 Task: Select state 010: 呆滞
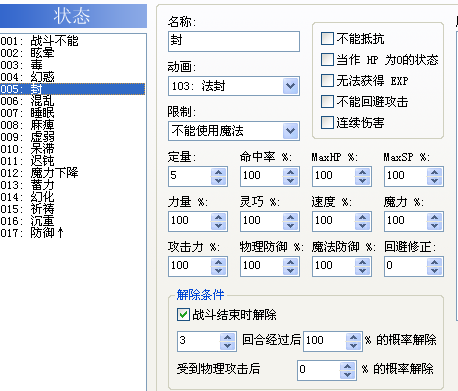[73, 149]
